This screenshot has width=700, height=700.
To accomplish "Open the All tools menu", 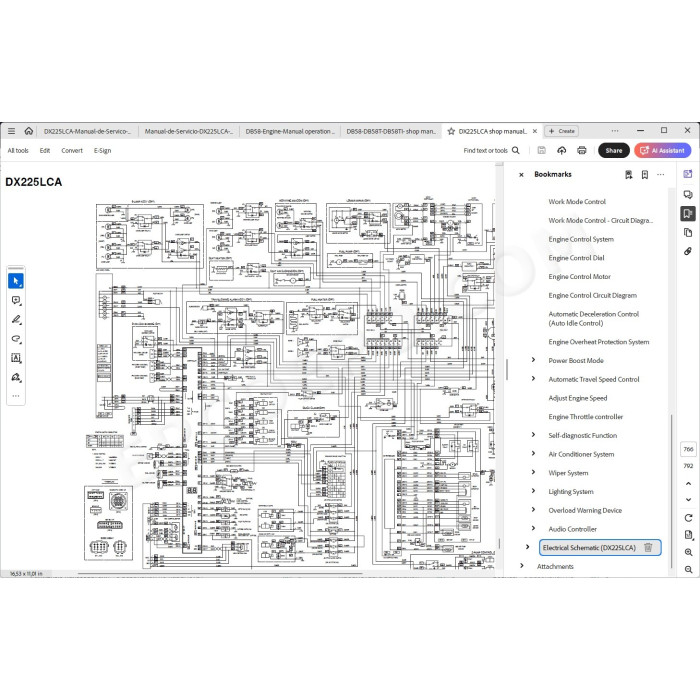I will (x=18, y=151).
